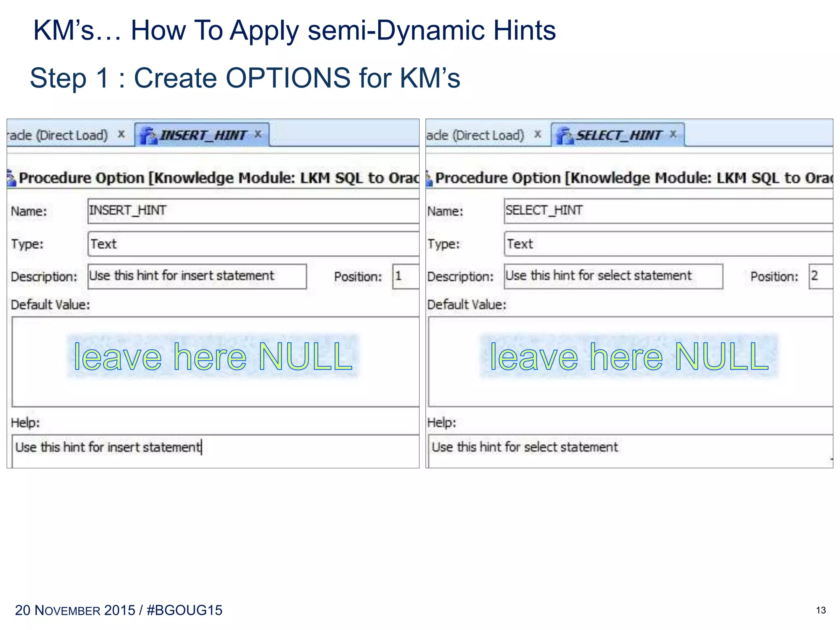Click the right panel Procedure Option heading
The width and height of the screenshot is (840, 630).
coord(634,178)
